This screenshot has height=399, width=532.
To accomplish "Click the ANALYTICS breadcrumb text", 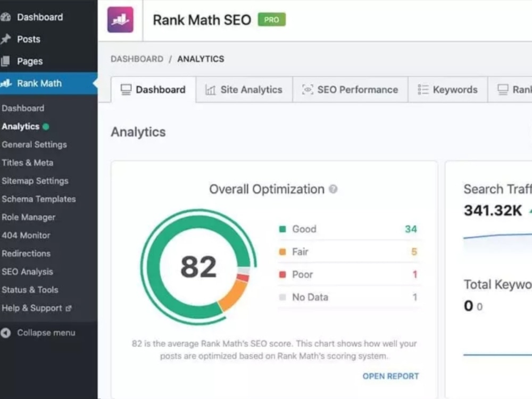I will click(201, 59).
